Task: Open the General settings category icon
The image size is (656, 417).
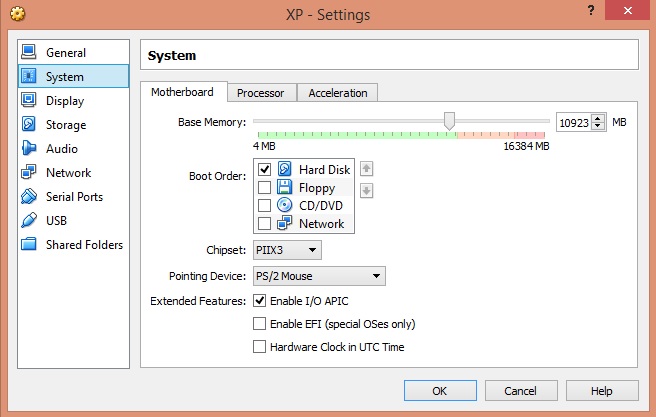Action: pyautogui.click(x=28, y=52)
